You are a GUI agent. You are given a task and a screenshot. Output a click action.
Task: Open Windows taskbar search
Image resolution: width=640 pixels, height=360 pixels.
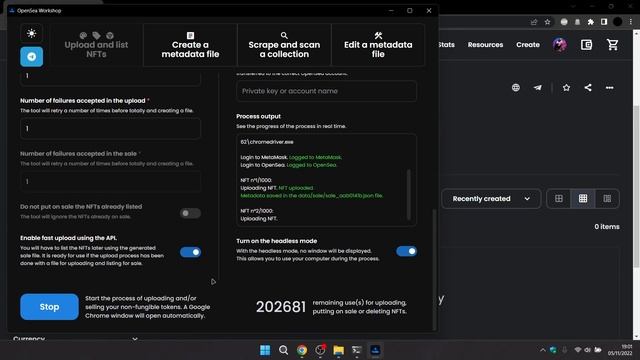(x=283, y=350)
